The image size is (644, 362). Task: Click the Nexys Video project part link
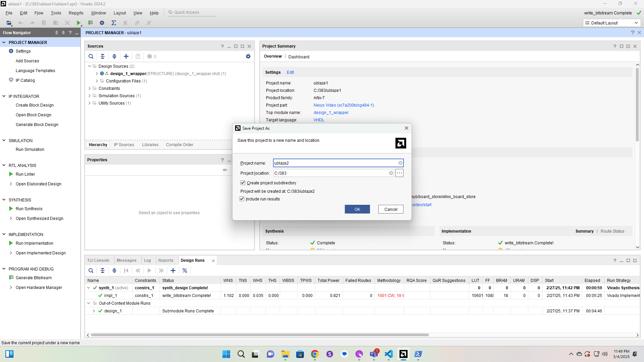[x=343, y=105]
